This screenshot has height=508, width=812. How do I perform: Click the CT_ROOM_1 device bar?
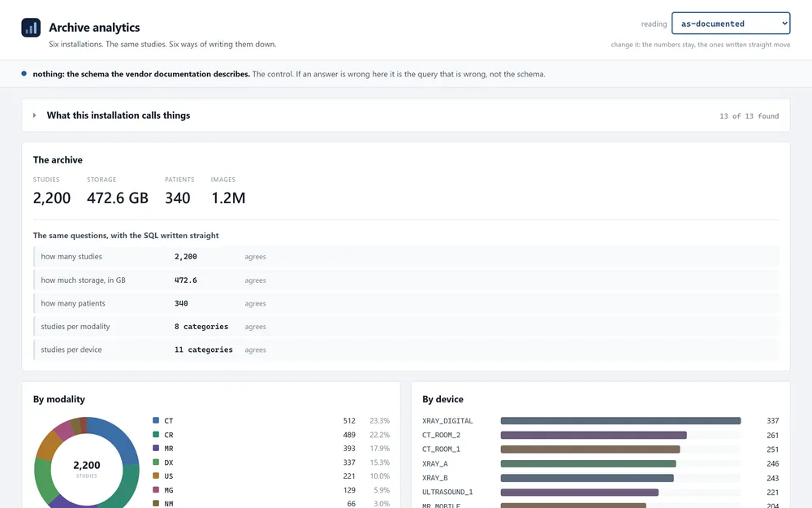pos(590,449)
